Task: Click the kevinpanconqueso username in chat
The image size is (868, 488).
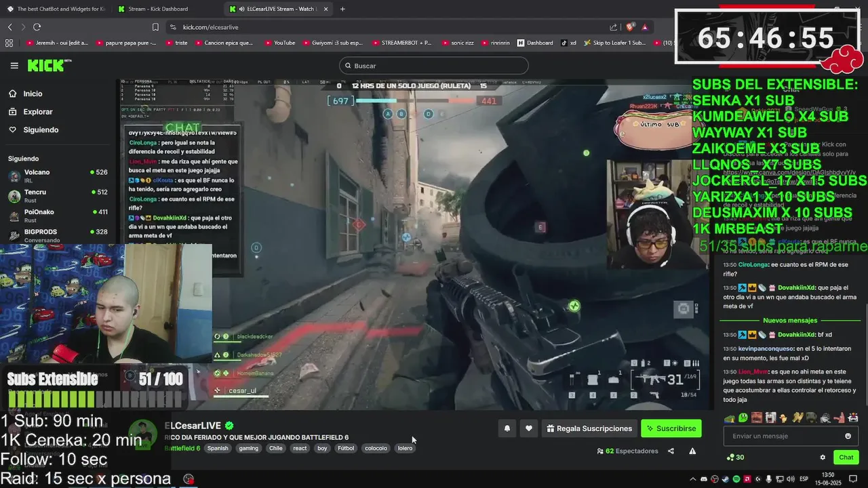Action: click(x=766, y=348)
